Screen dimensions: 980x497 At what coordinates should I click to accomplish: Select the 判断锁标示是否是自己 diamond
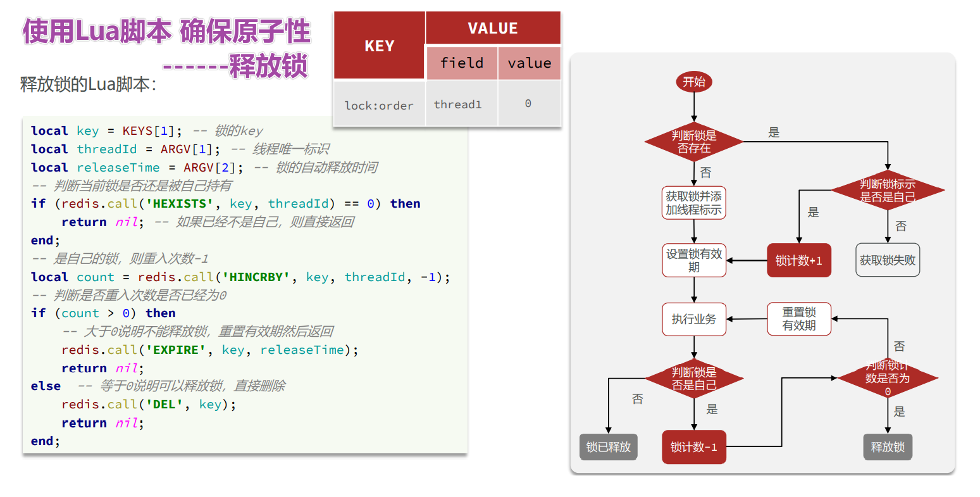coord(888,190)
